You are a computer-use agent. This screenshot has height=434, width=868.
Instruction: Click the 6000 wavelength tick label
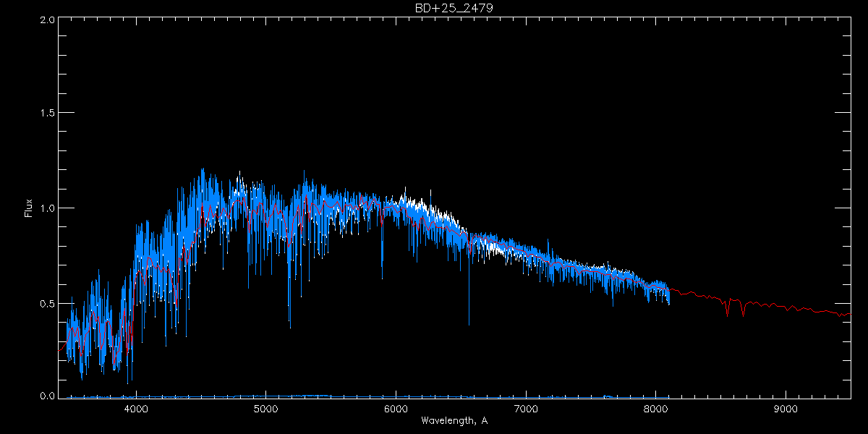pos(396,409)
